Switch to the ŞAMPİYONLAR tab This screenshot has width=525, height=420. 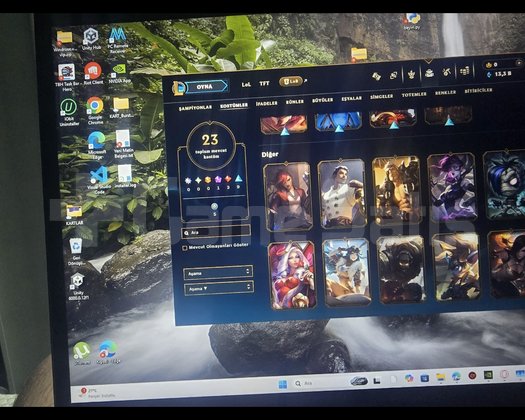tap(195, 108)
